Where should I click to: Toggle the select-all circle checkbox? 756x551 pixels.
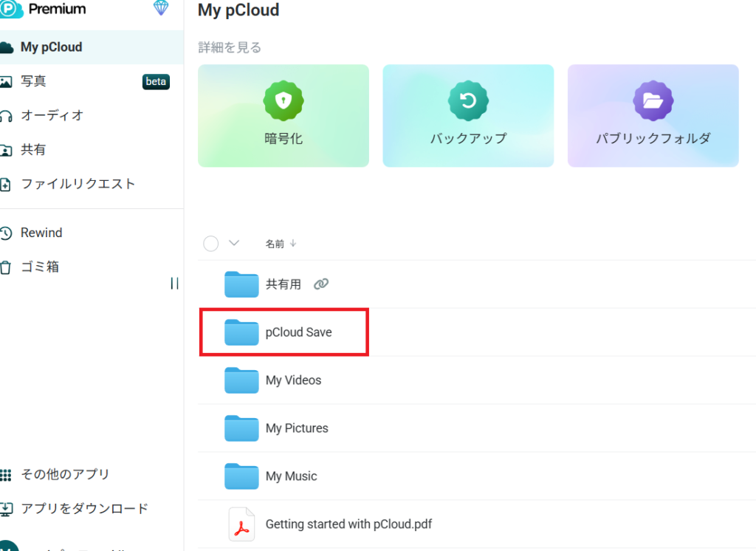(x=211, y=244)
